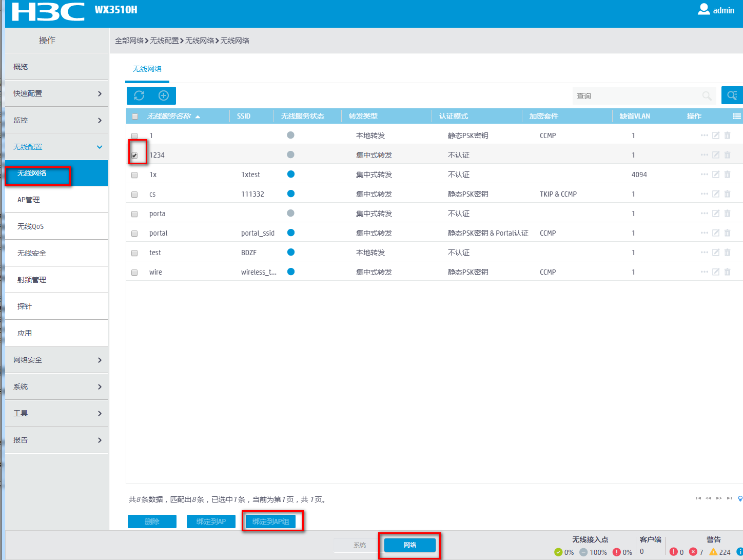Click the 绑定到AP组 button
This screenshot has width=743, height=560.
tap(270, 522)
